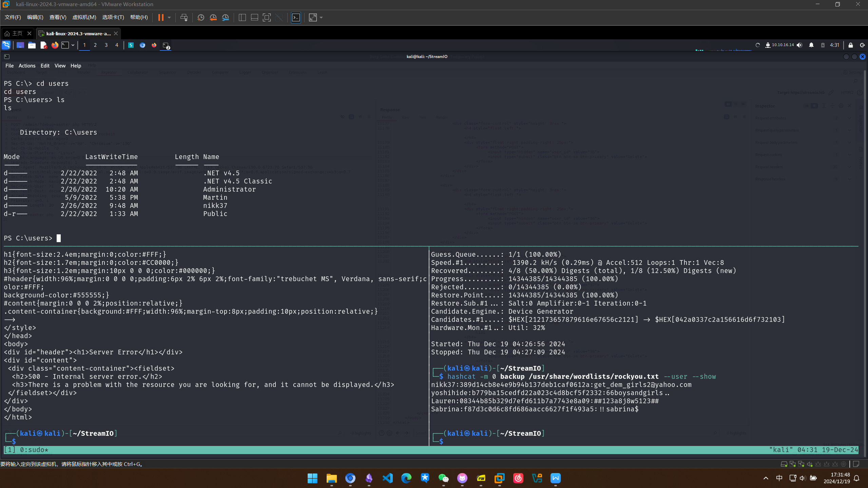This screenshot has width=868, height=488.
Task: Open terminal launcher dropdown arrow in Kali panel
Action: coord(73,45)
